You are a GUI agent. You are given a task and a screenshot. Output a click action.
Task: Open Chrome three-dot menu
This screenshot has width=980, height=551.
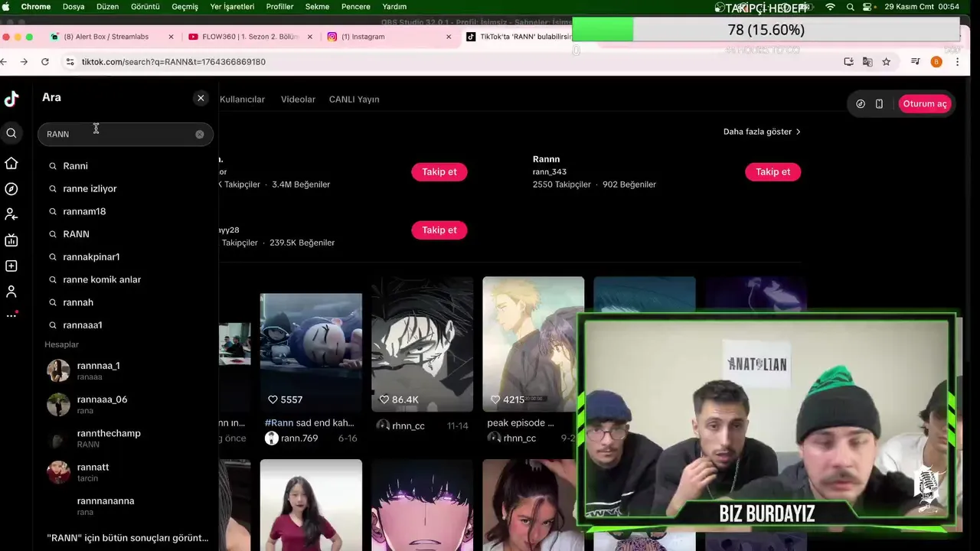click(957, 62)
